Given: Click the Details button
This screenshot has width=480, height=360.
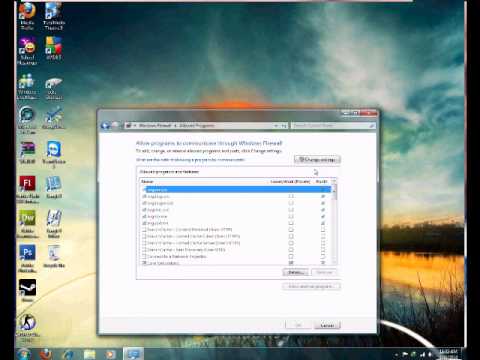Looking at the screenshot, I should click(x=295, y=272).
